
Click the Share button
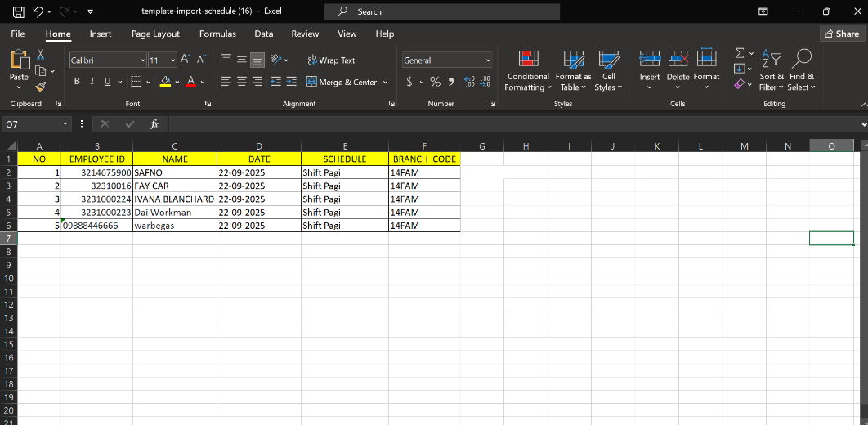pos(842,34)
